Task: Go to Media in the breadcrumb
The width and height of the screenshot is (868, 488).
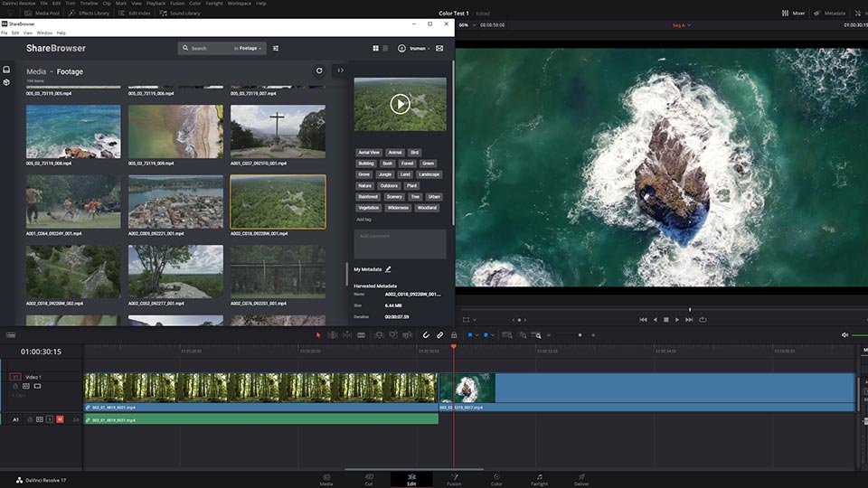Action: (x=36, y=71)
